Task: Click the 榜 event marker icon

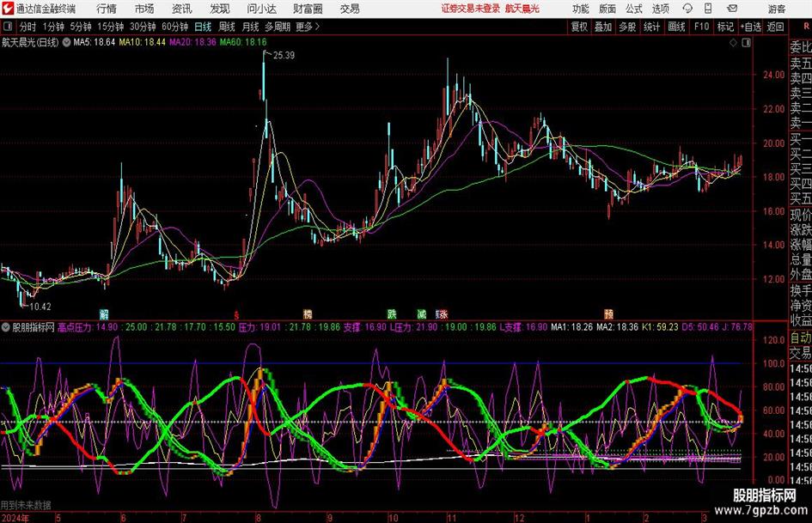Action: [308, 313]
